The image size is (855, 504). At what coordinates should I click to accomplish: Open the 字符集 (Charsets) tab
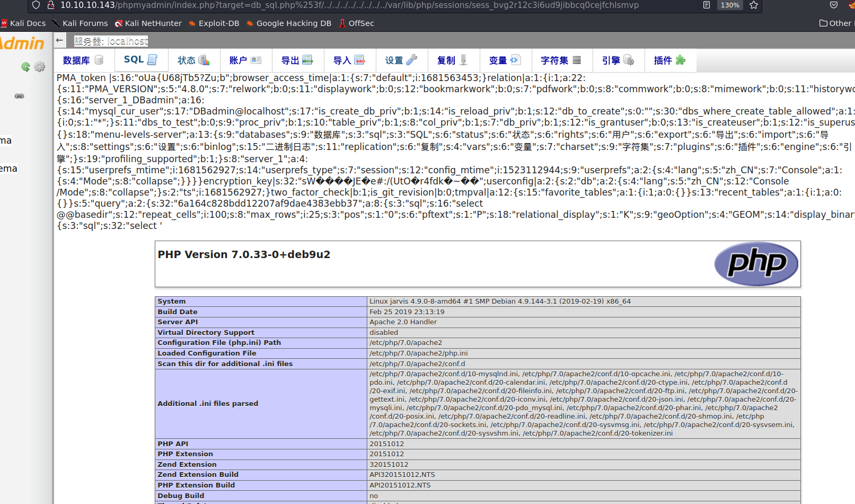coord(561,60)
